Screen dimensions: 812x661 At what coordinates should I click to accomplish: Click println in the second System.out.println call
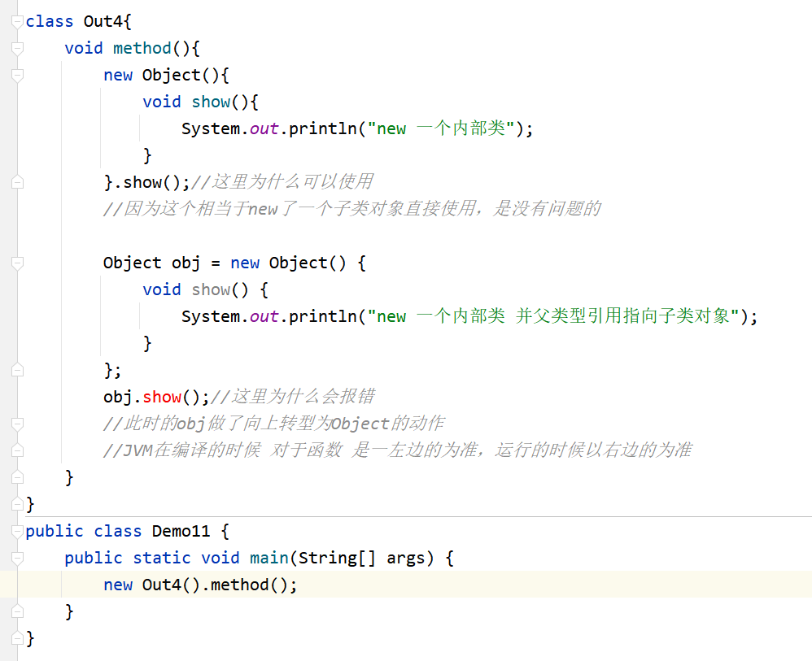323,316
